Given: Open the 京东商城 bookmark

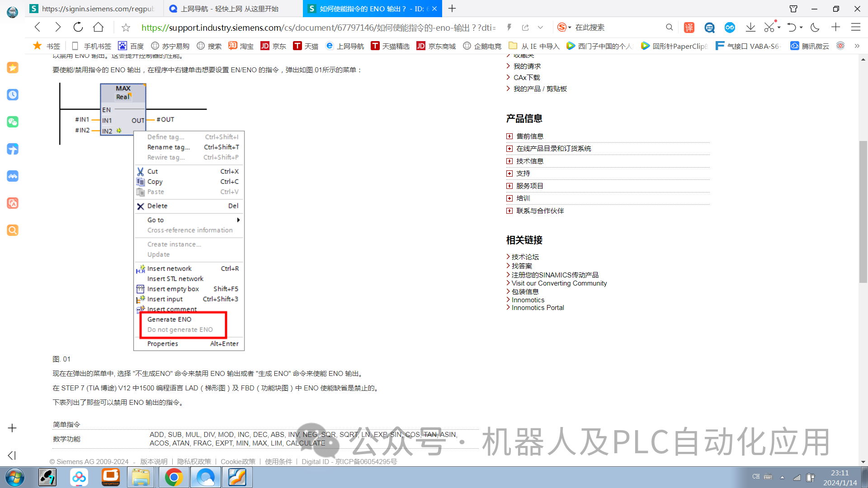Looking at the screenshot, I should coord(436,46).
